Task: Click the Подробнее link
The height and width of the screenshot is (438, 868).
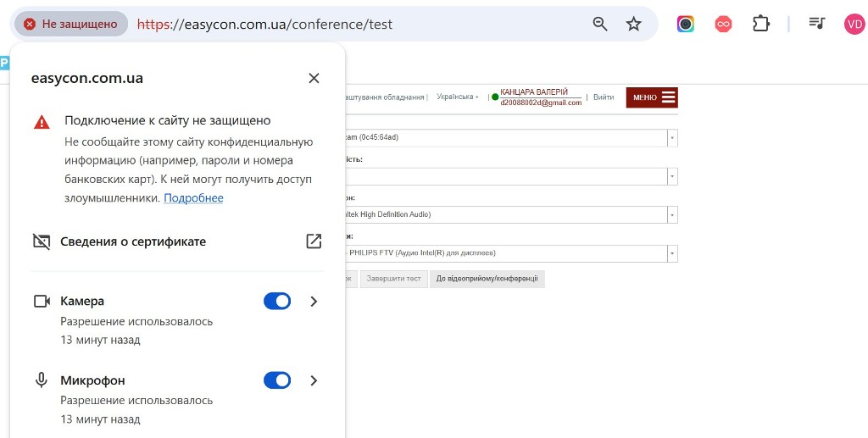Action: (x=193, y=197)
